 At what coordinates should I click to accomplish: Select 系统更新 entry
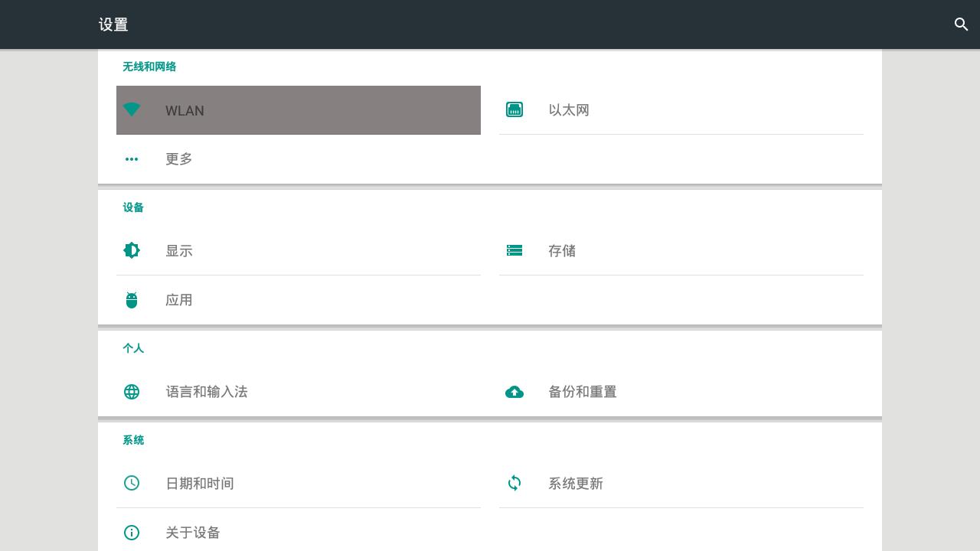tap(576, 484)
